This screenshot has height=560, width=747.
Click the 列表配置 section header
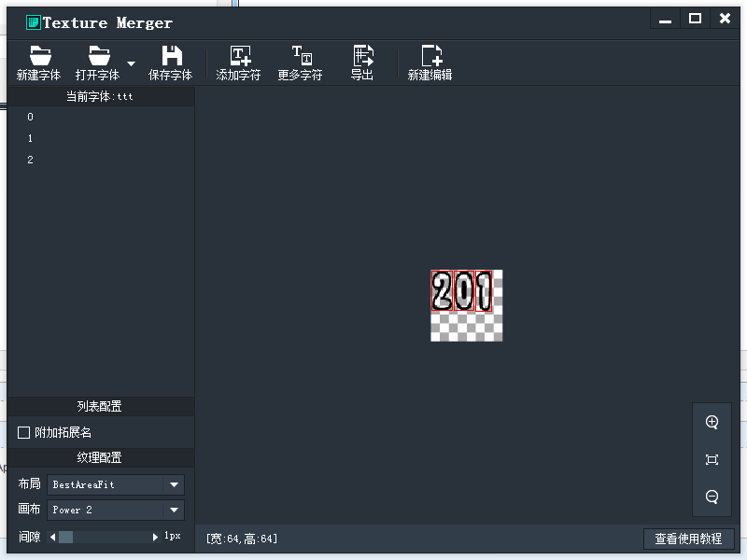[100, 406]
